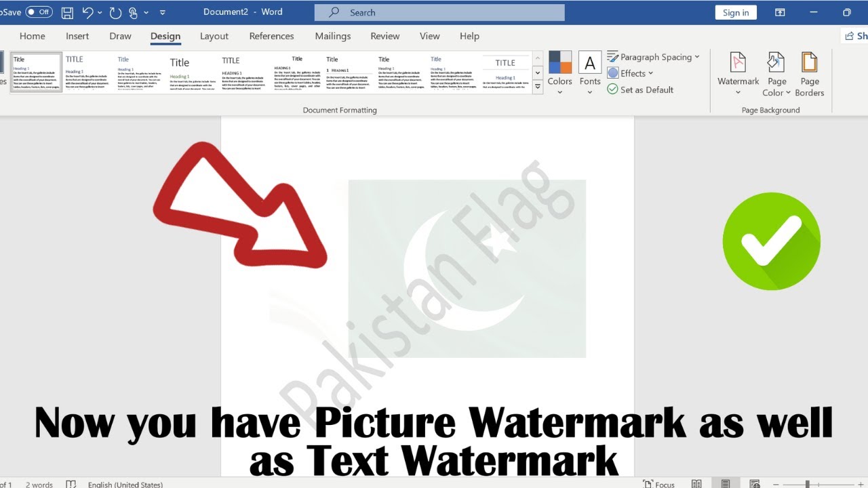
Task: Click the Undo arrow icon
Action: pos(87,12)
